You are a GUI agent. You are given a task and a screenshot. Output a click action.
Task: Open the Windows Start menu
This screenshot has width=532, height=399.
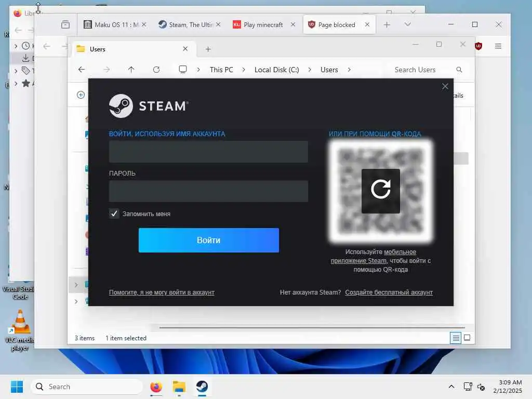tap(17, 387)
